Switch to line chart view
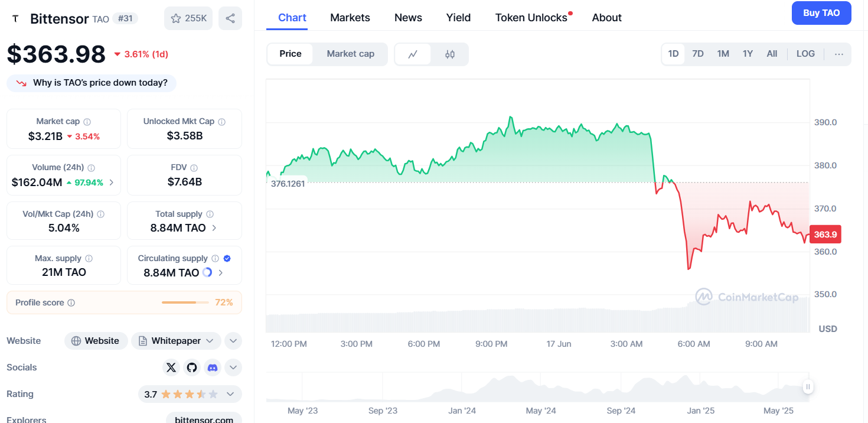This screenshot has width=868, height=423. point(413,54)
